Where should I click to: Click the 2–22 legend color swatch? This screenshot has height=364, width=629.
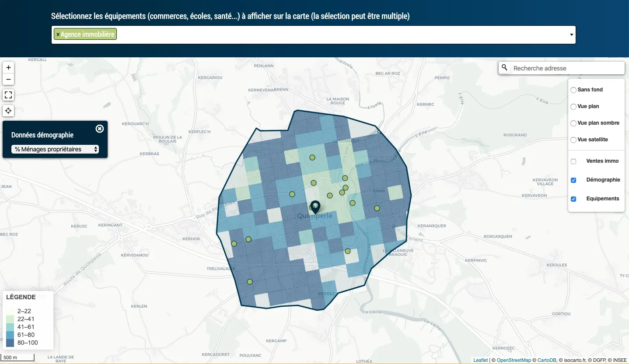(10, 311)
